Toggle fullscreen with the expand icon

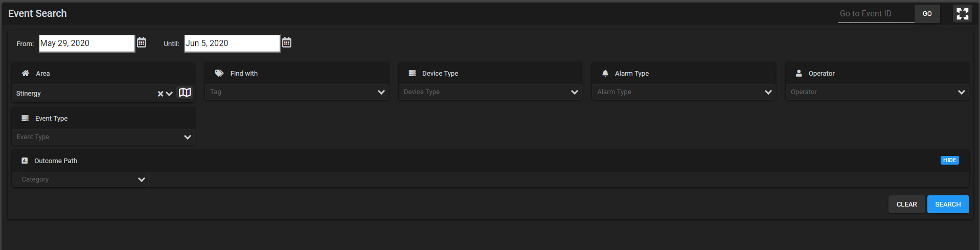click(962, 14)
